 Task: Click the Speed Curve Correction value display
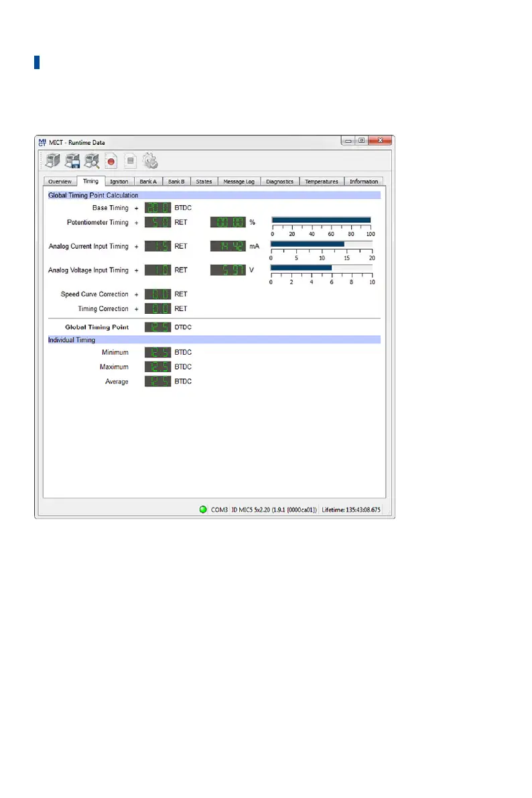tap(157, 294)
